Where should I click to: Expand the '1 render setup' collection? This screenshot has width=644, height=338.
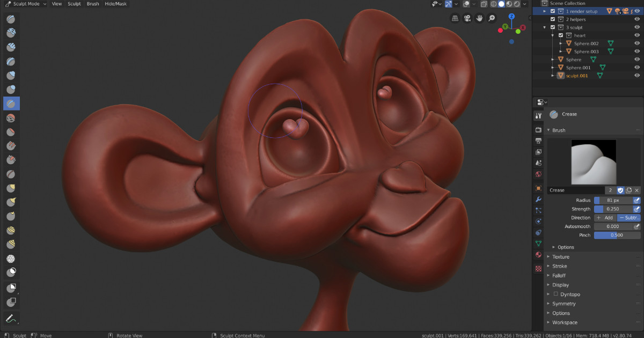click(x=545, y=11)
